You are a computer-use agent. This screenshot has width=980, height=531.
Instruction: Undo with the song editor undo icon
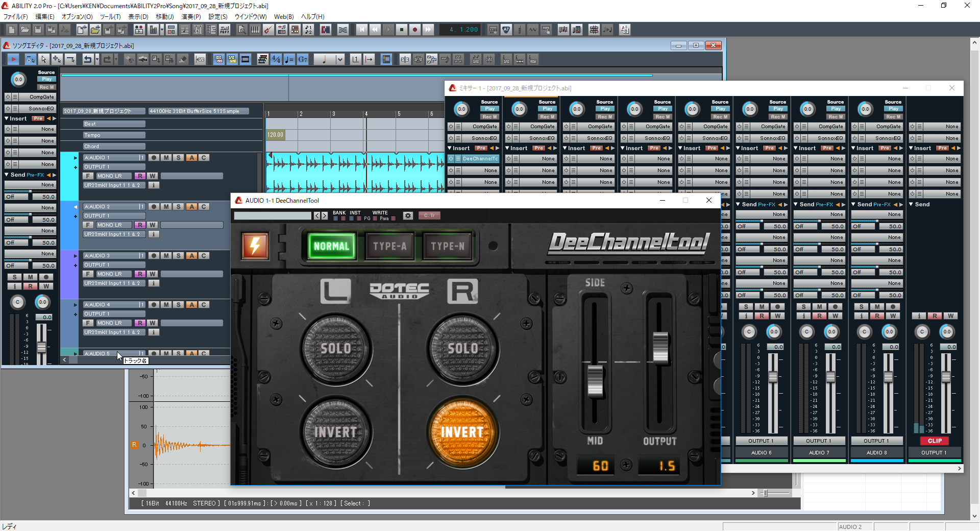88,59
